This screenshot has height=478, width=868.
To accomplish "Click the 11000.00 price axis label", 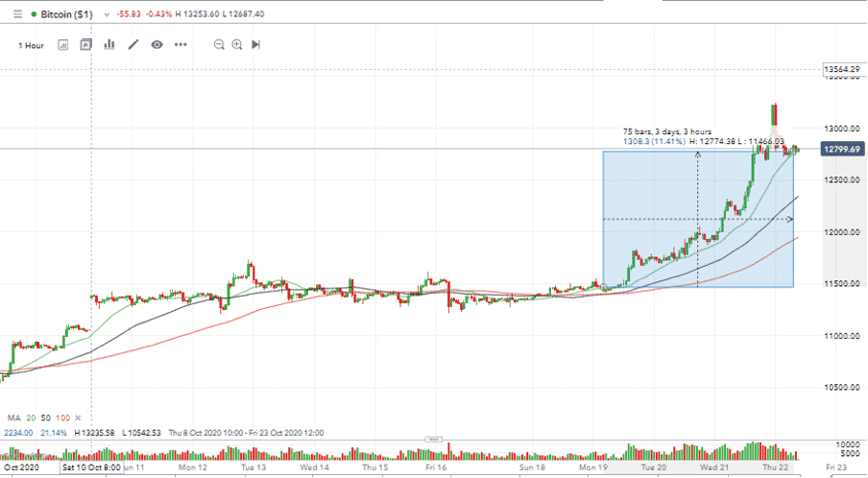I will 842,336.
